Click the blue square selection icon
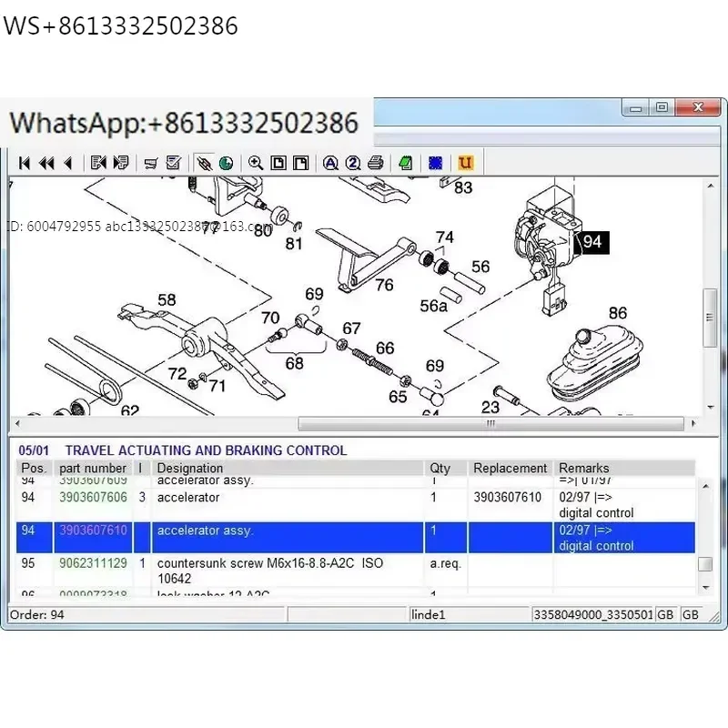Image resolution: width=728 pixels, height=728 pixels. point(435,164)
